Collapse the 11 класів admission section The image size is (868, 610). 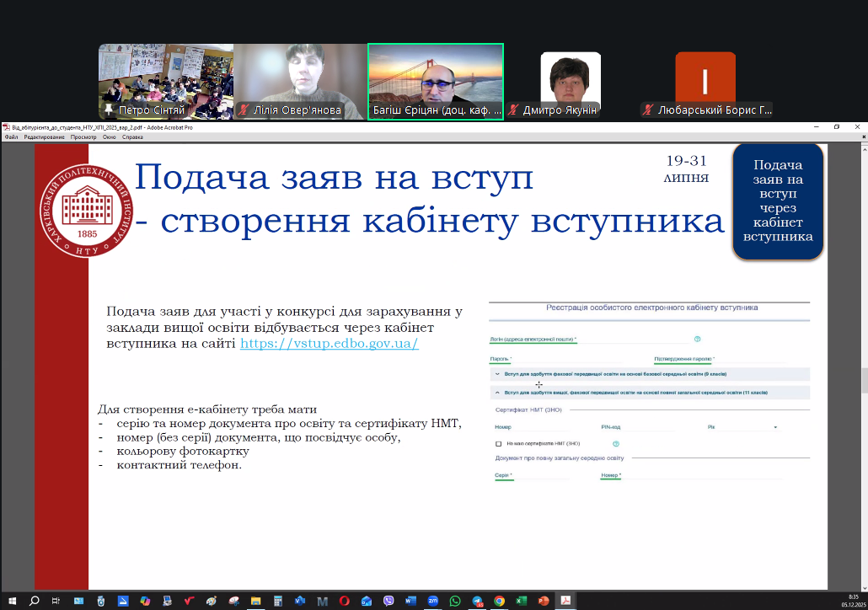click(x=497, y=393)
